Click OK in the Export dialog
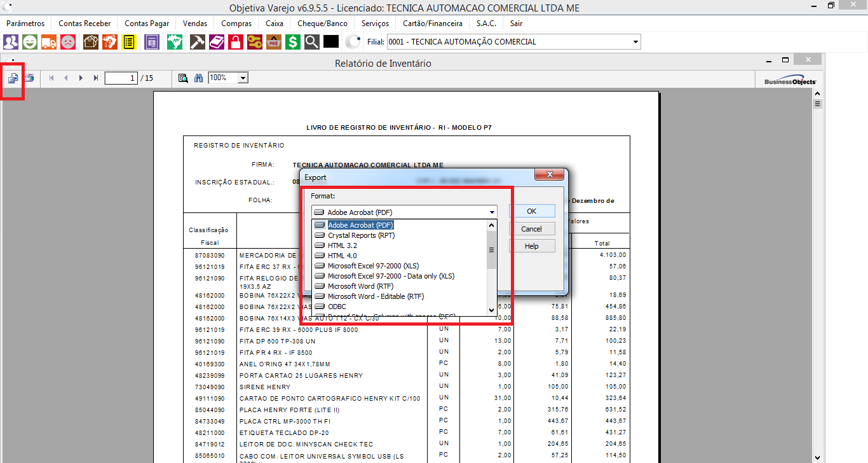The image size is (868, 463). click(532, 211)
